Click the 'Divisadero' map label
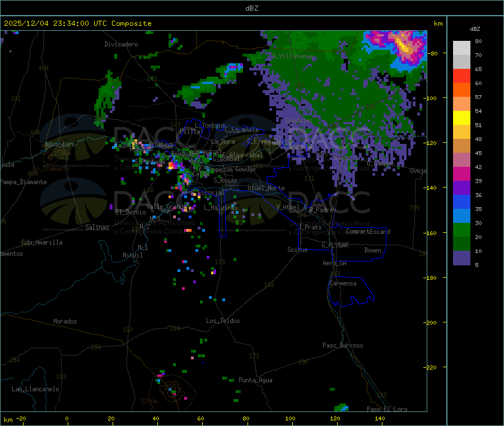The height and width of the screenshot is (426, 504). (121, 44)
